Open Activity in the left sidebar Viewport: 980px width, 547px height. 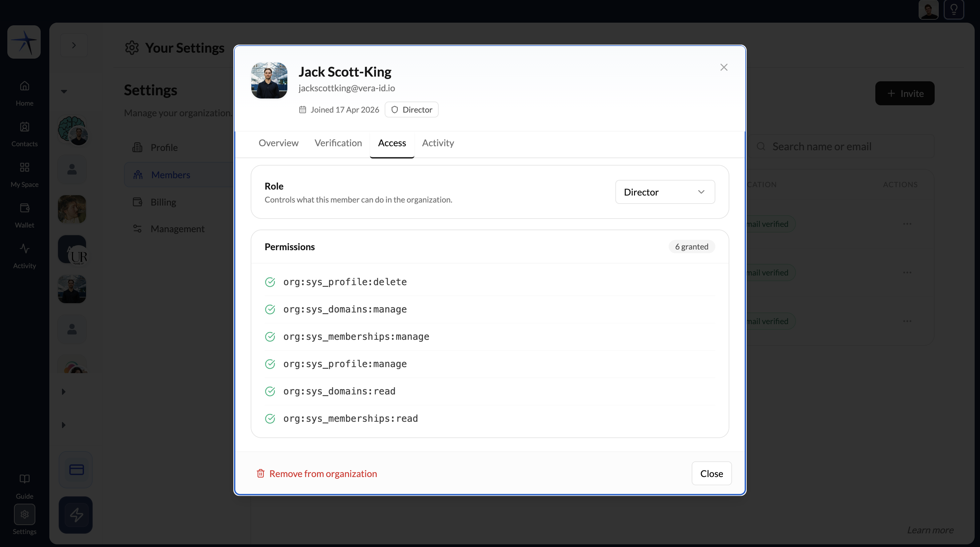(24, 256)
